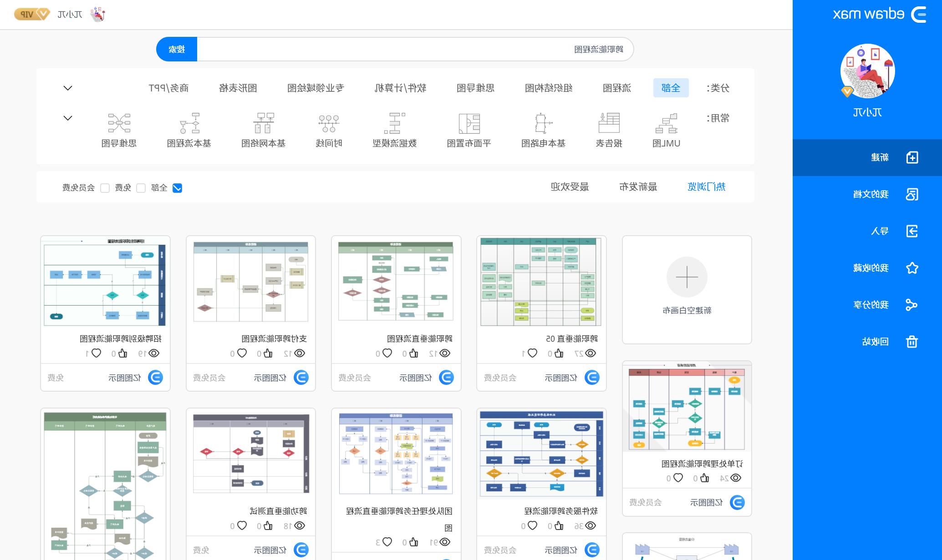
Task: Open 我的分享 share icon
Action: (912, 305)
